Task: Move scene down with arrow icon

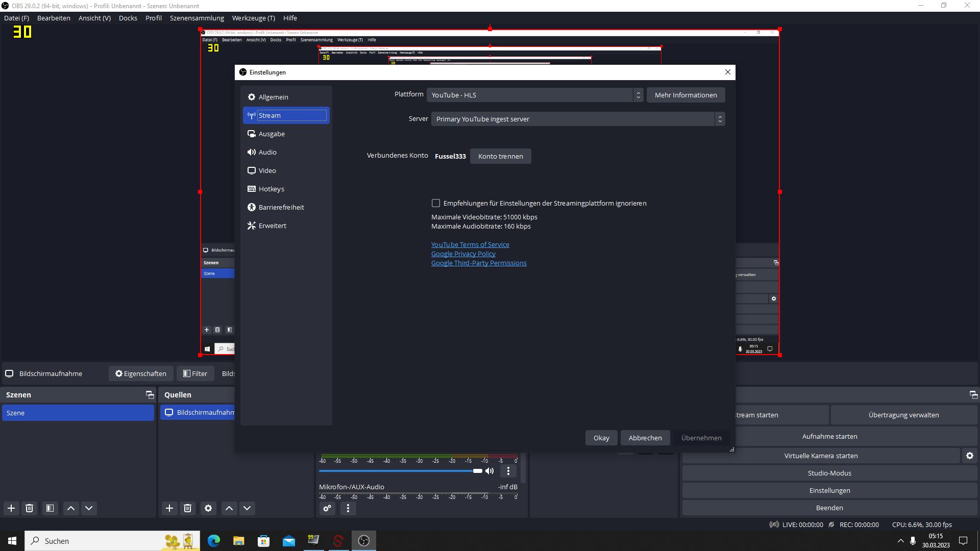Action: pyautogui.click(x=89, y=508)
